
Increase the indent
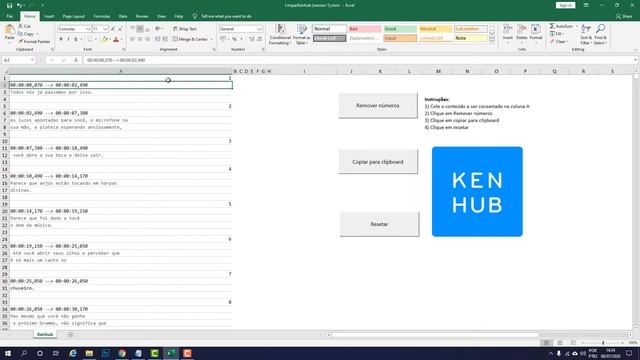[x=165, y=39]
